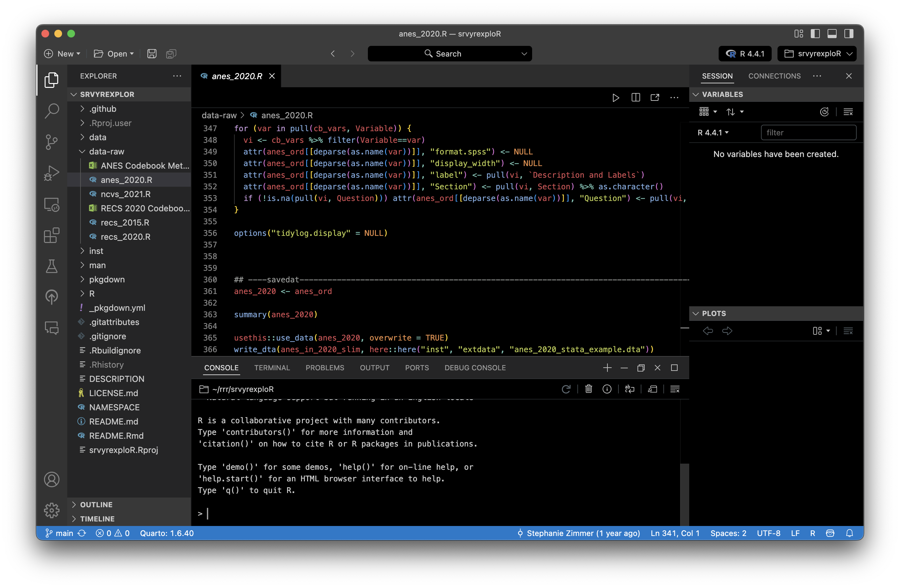Restart the R console session
Viewport: 900px width, 588px height.
566,389
